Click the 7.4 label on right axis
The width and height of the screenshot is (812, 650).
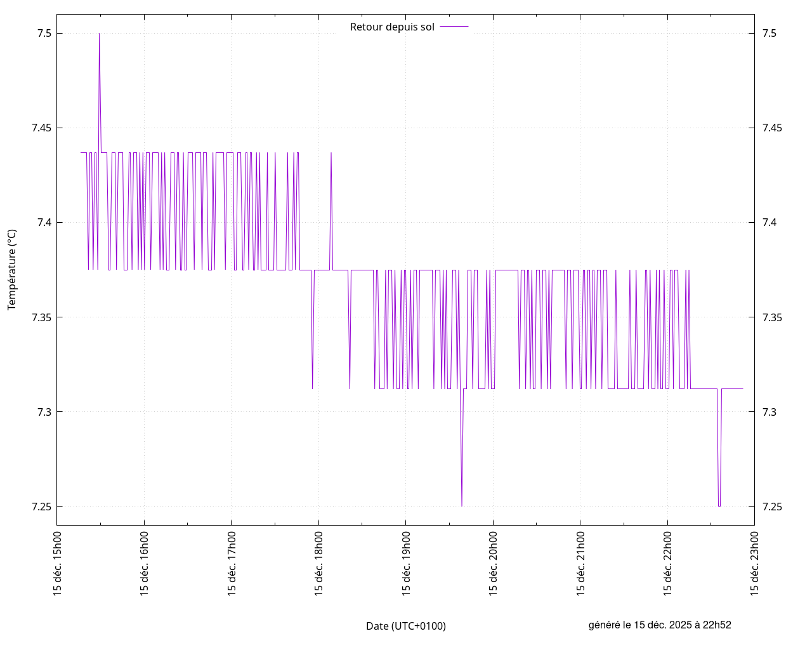(769, 223)
